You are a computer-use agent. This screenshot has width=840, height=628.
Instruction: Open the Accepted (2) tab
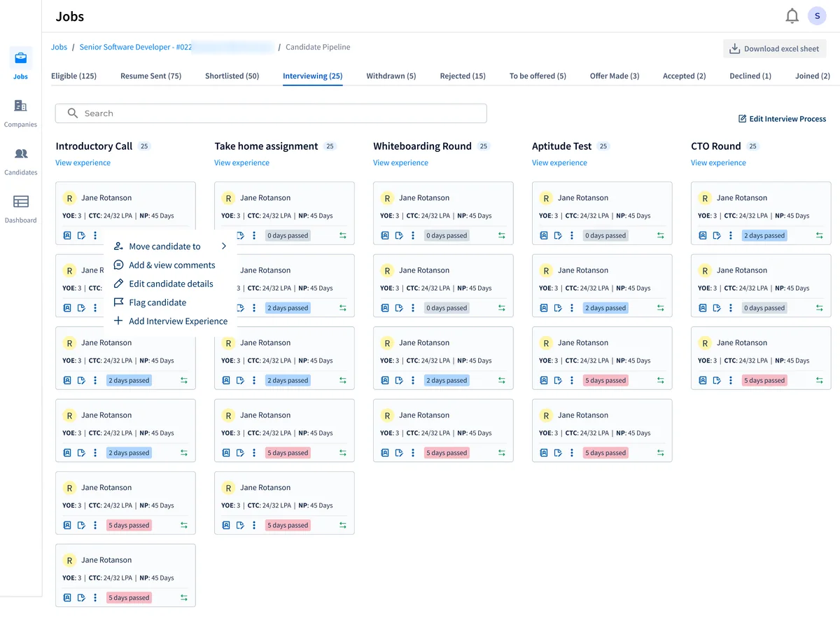[685, 76]
